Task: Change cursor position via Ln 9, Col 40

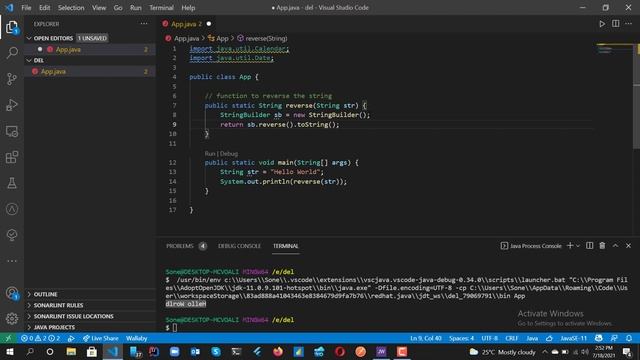Action: [426, 338]
